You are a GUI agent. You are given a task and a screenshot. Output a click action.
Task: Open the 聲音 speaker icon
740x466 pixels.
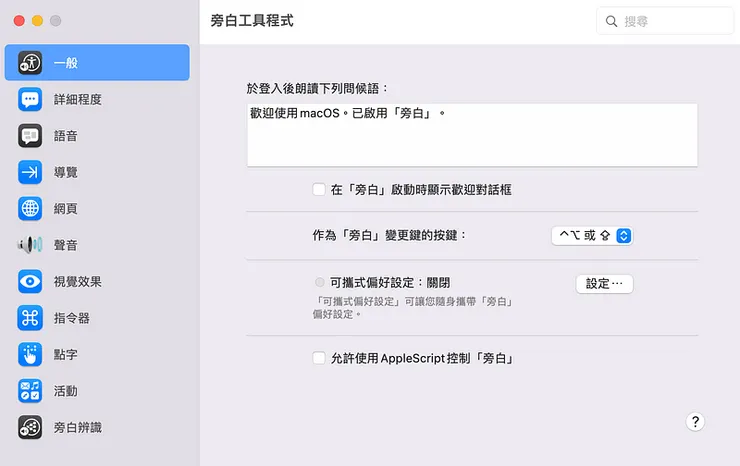point(30,245)
